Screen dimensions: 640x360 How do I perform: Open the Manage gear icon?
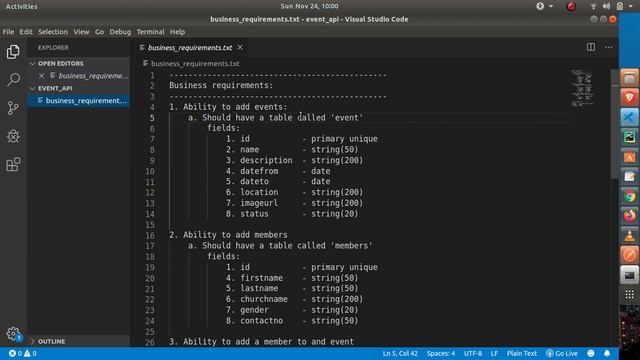click(13, 334)
